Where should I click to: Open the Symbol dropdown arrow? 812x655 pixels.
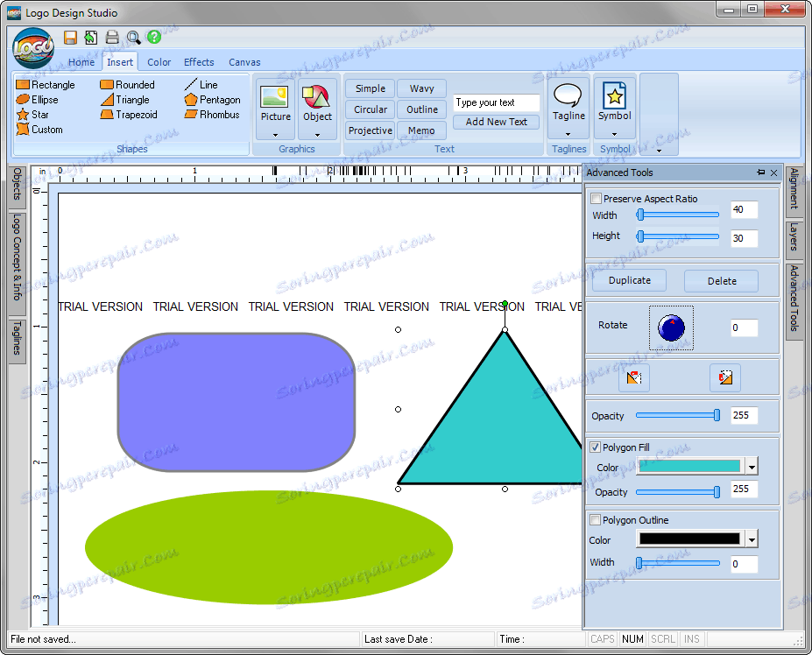coord(615,134)
